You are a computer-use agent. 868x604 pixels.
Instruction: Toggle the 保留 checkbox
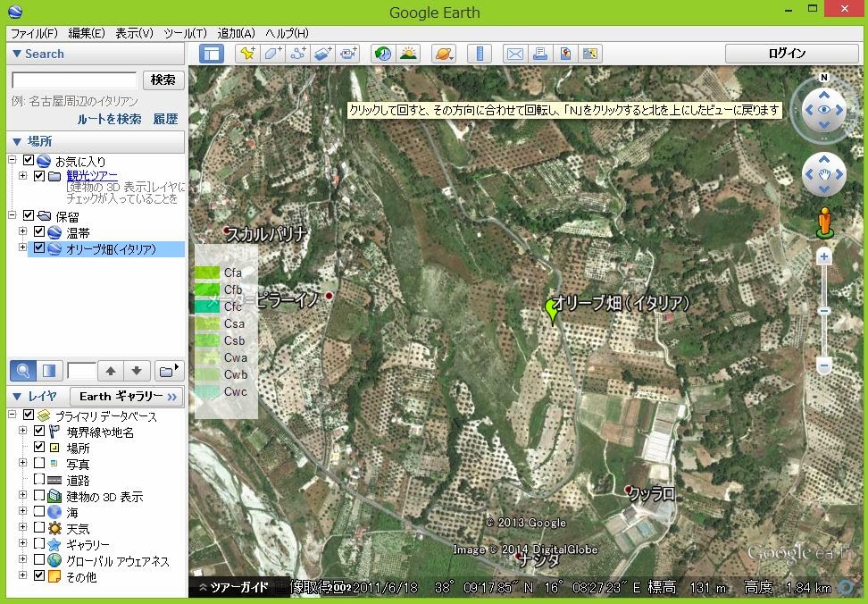[29, 215]
